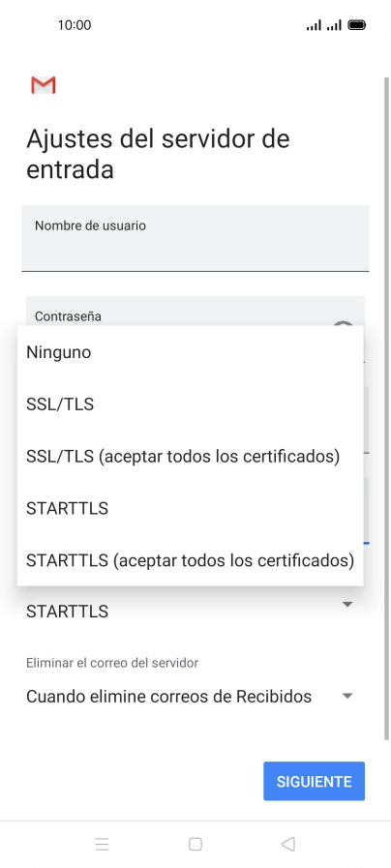Toggle password visibility eye icon
Image resolution: width=391 pixels, height=868 pixels.
click(x=343, y=323)
